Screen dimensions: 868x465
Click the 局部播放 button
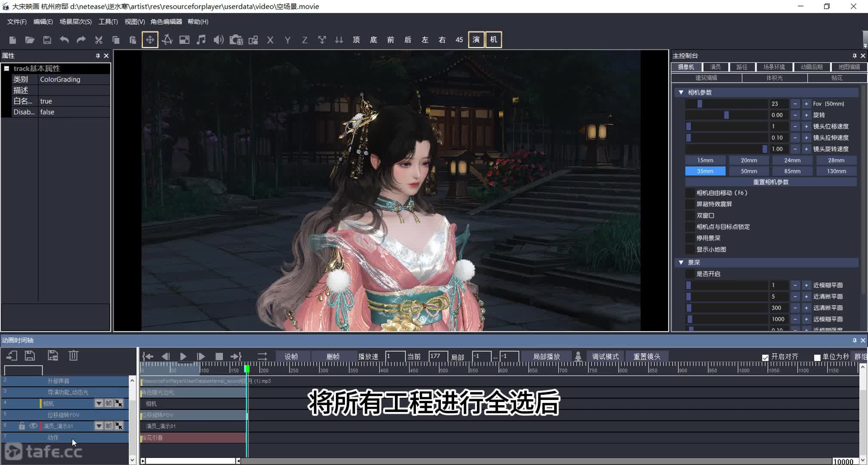point(546,356)
